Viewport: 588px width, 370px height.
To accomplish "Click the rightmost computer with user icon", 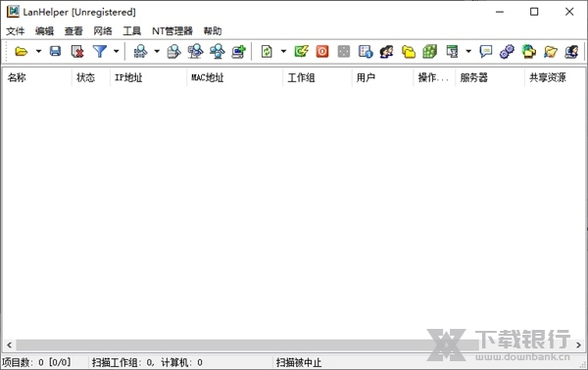I will 572,51.
